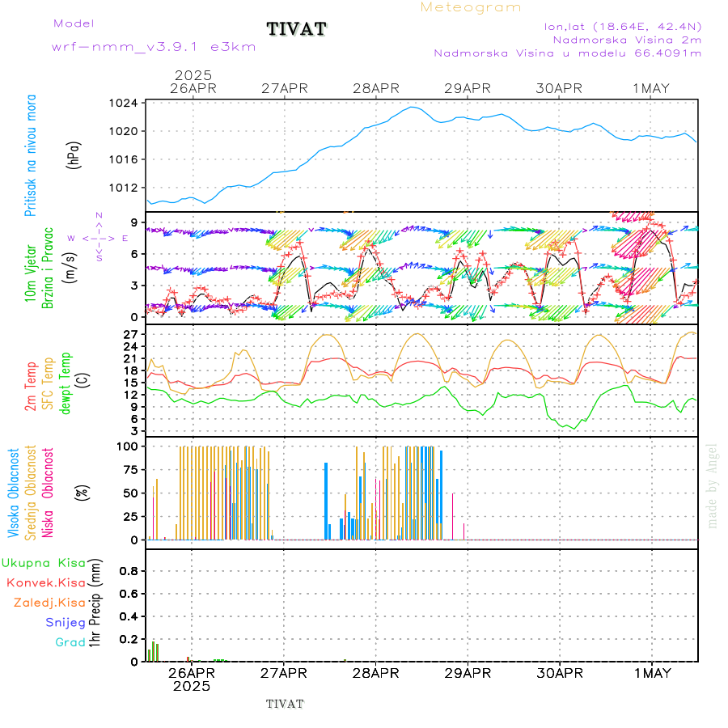728x728 pixels.
Task: Click the 28APR date on the top axis
Action: (376, 88)
